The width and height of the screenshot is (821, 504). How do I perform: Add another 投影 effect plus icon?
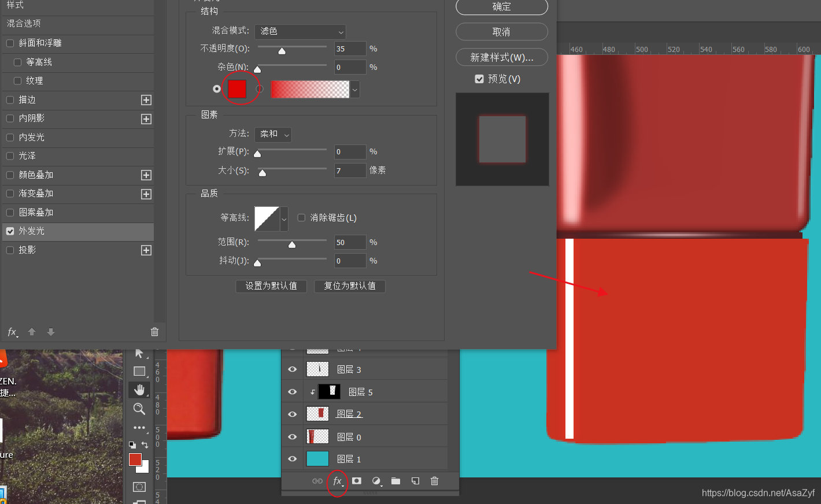(x=146, y=250)
